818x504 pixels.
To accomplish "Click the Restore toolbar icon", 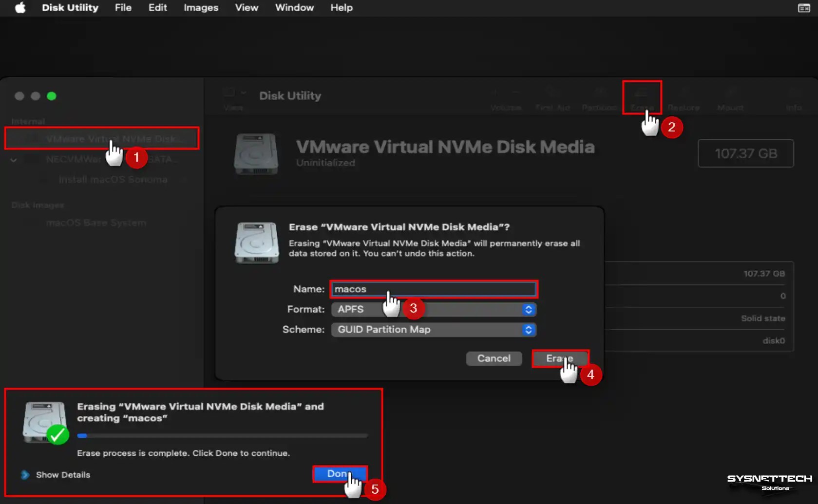I will (684, 99).
